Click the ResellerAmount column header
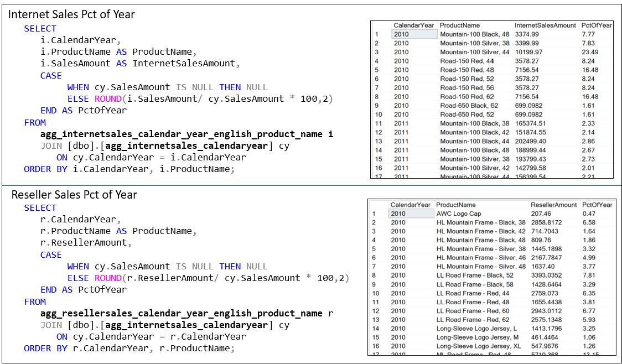 click(x=553, y=205)
